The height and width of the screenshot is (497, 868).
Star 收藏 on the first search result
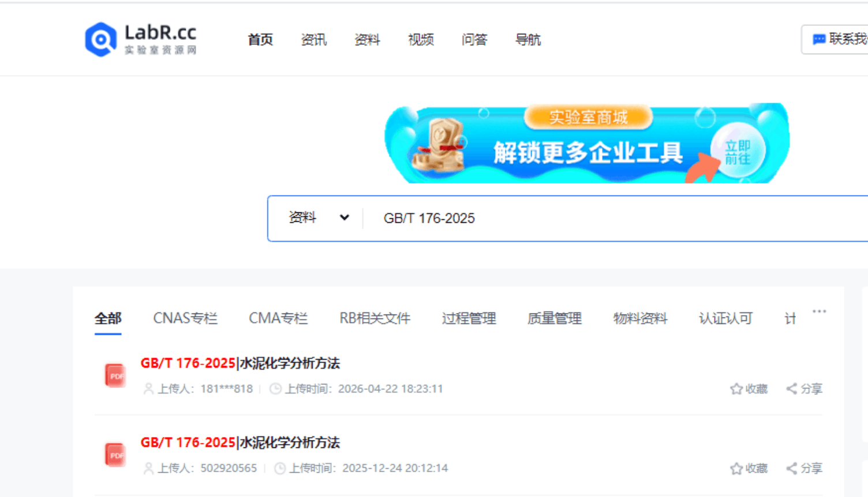click(749, 389)
